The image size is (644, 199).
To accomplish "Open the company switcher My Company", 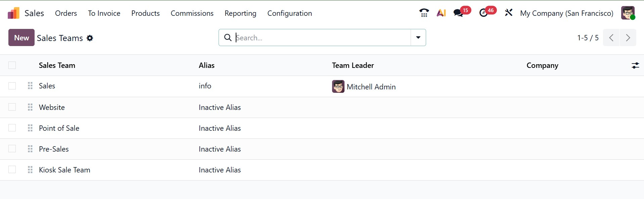I will tap(566, 13).
